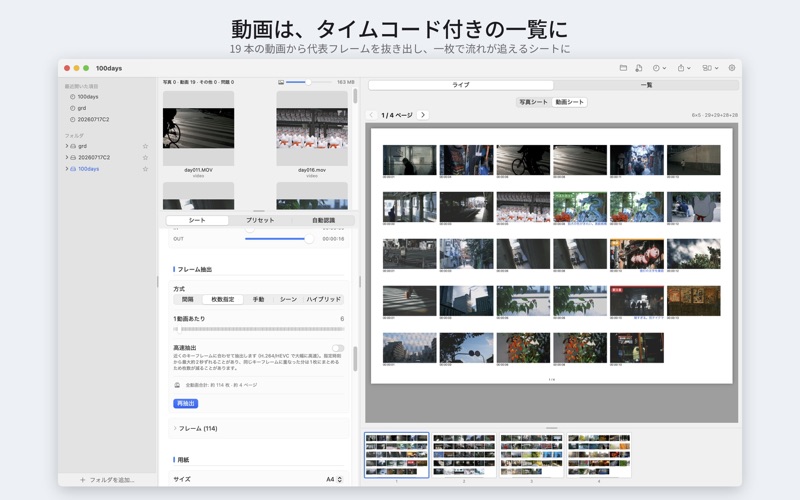Expand the 100days folder chevron
Image resolution: width=800 pixels, height=500 pixels.
66,168
